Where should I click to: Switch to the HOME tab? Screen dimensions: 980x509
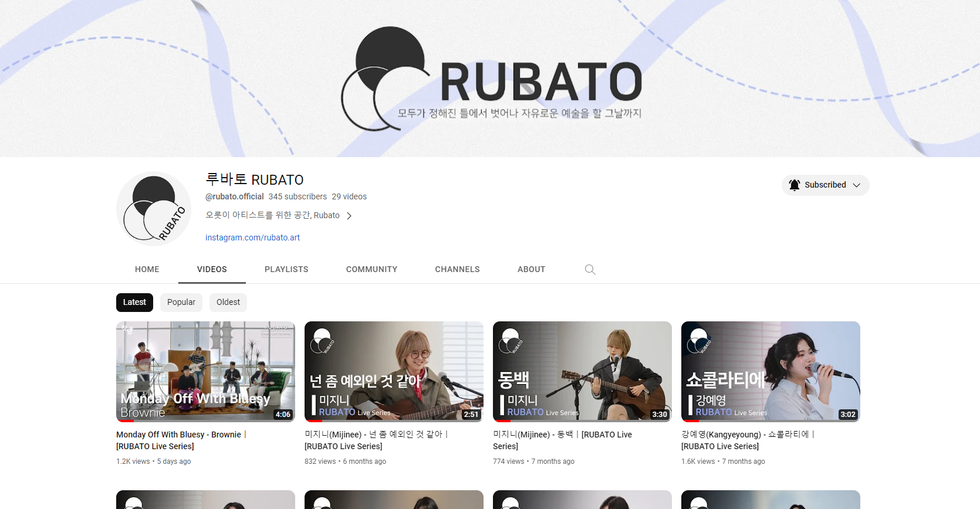tap(147, 269)
